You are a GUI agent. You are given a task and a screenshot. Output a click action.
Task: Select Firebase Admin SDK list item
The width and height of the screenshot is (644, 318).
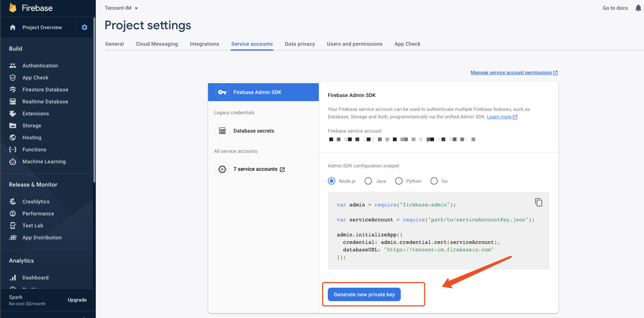point(263,92)
